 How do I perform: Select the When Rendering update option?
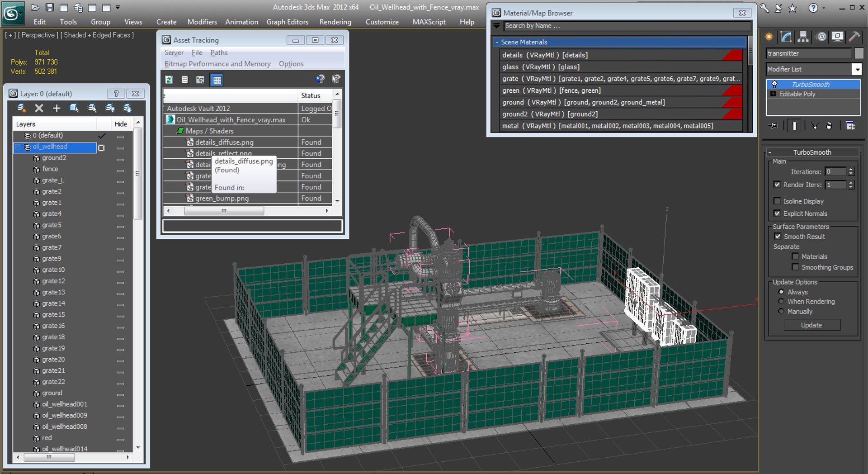[x=781, y=301]
